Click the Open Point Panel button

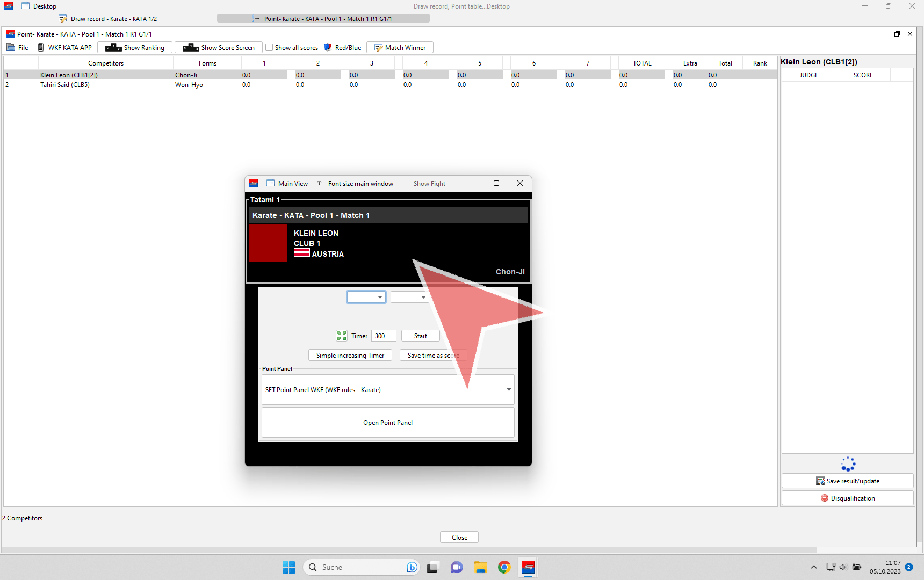[x=388, y=422]
